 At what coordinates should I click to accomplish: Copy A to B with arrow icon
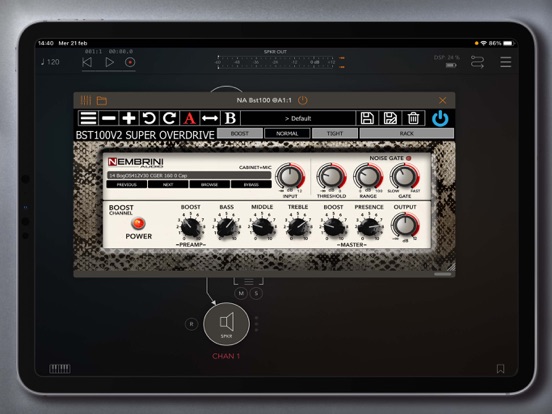click(210, 118)
